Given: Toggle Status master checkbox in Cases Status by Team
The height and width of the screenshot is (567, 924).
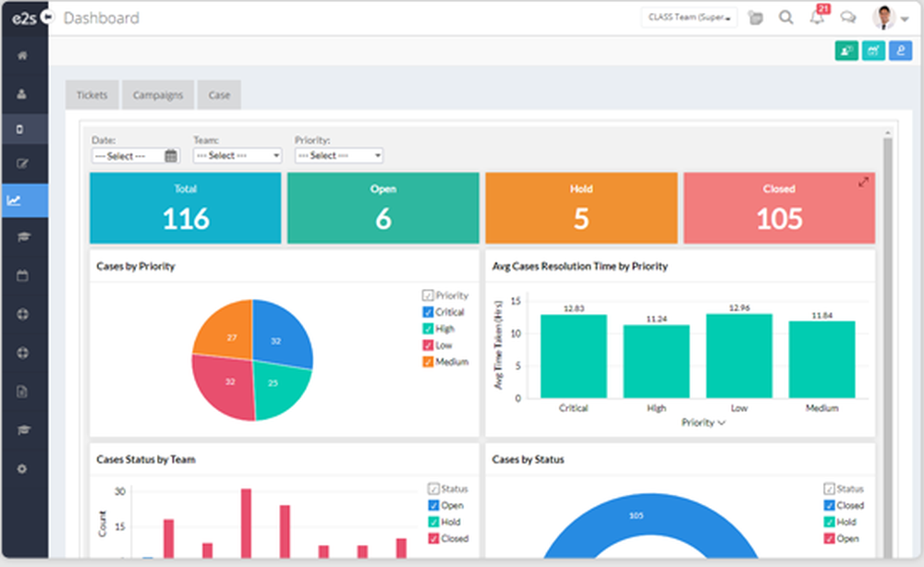Looking at the screenshot, I should 433,489.
